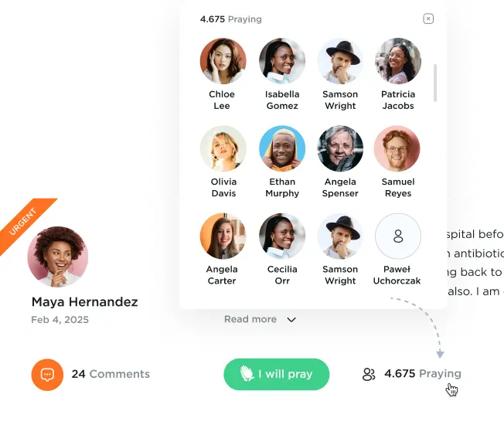Click the praying list scrollbar thumb

coord(435,83)
